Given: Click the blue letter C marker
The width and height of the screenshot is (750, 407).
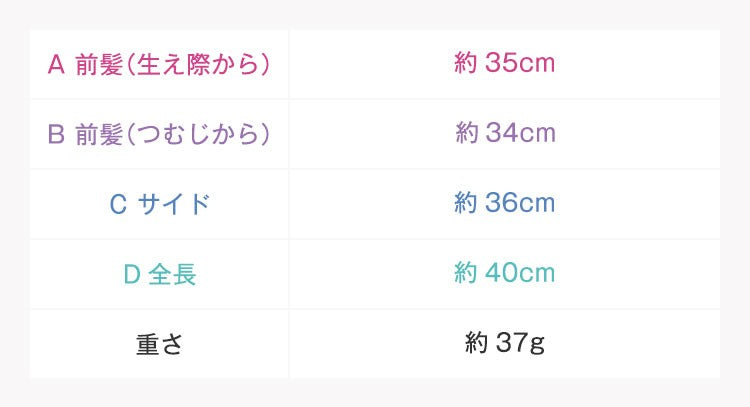Looking at the screenshot, I should [117, 204].
